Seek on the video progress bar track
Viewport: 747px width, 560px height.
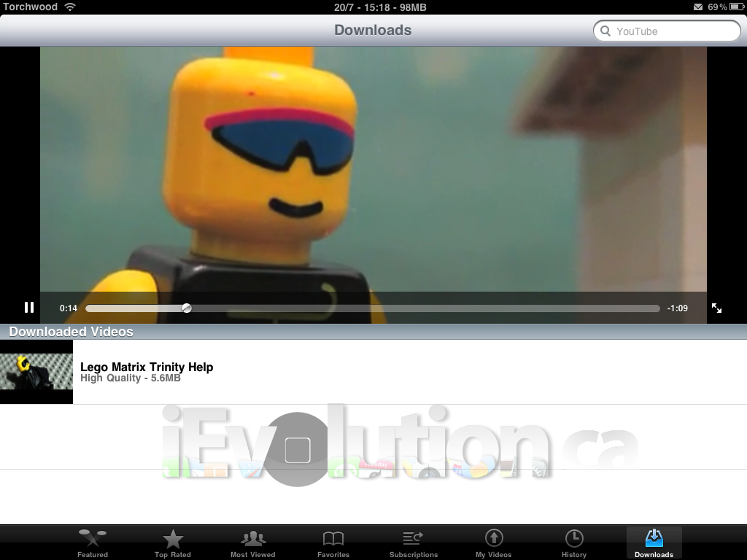373,308
